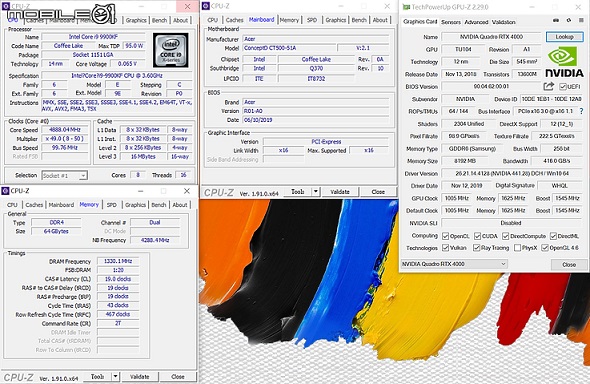Click the BIOS date value '06/10/2019'
Viewport: 590px width, 384px height.
coord(315,120)
